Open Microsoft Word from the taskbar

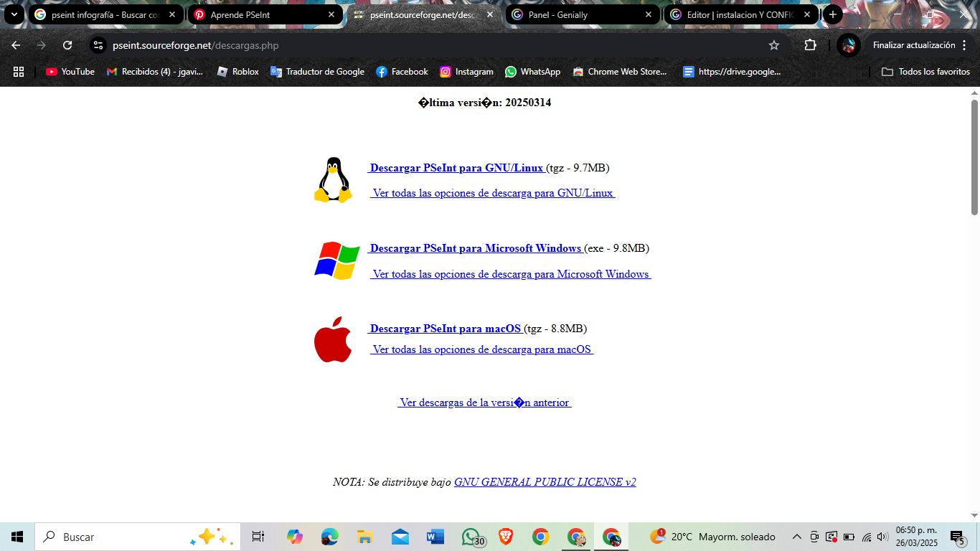click(435, 536)
